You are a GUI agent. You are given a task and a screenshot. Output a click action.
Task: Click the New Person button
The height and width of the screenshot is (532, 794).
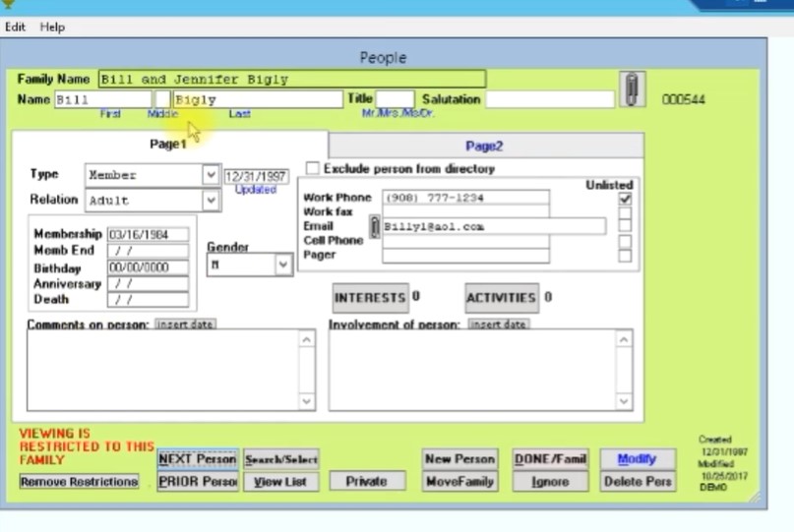(x=459, y=459)
